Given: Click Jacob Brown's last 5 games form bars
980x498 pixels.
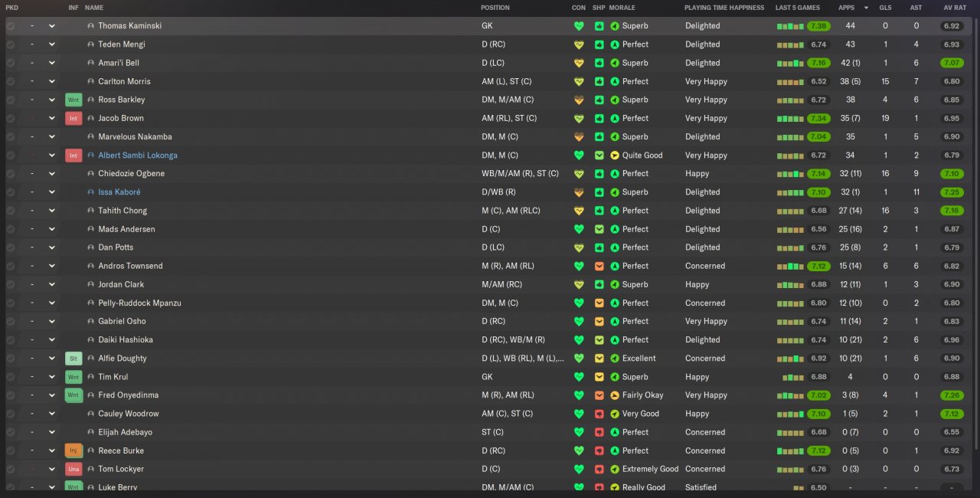Looking at the screenshot, I should pyautogui.click(x=790, y=118).
